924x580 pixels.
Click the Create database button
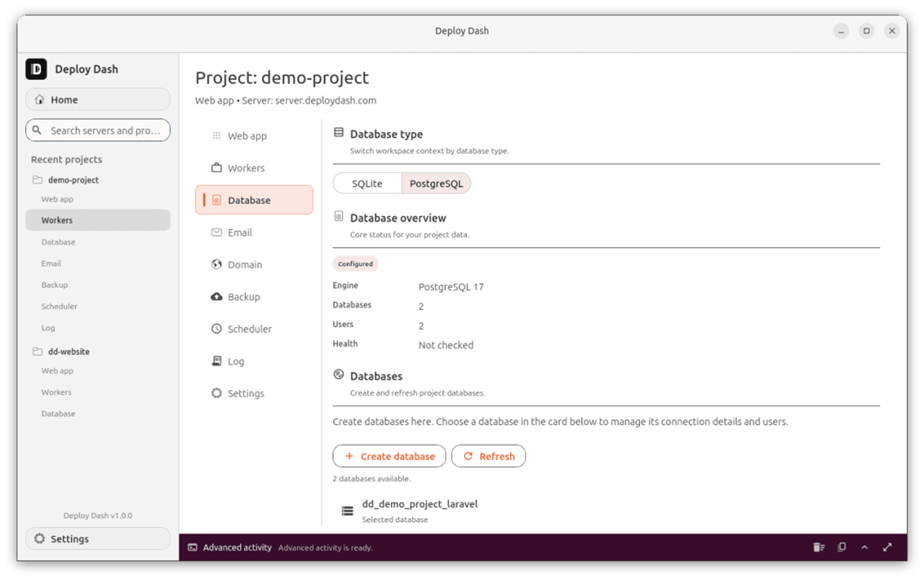coord(389,456)
